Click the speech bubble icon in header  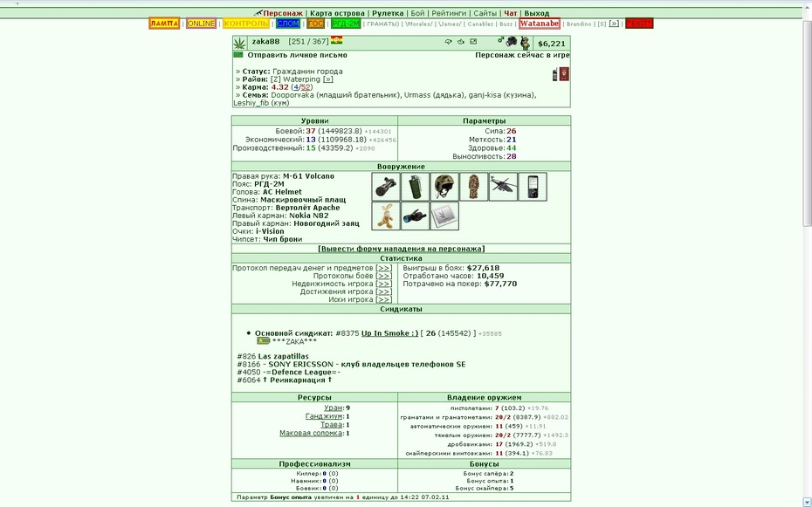449,42
